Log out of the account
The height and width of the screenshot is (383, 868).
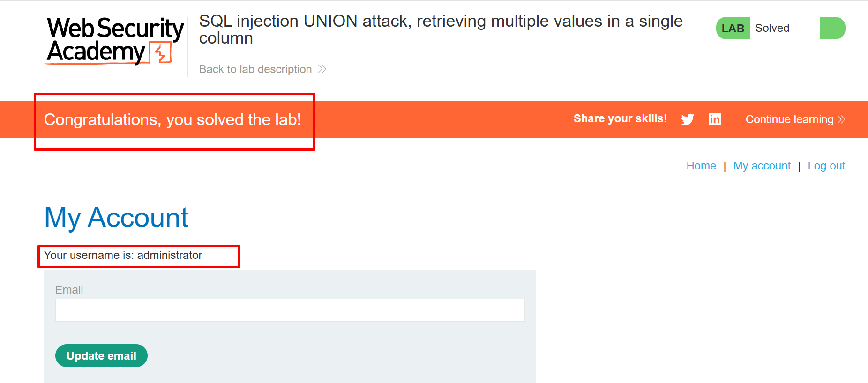(x=826, y=166)
